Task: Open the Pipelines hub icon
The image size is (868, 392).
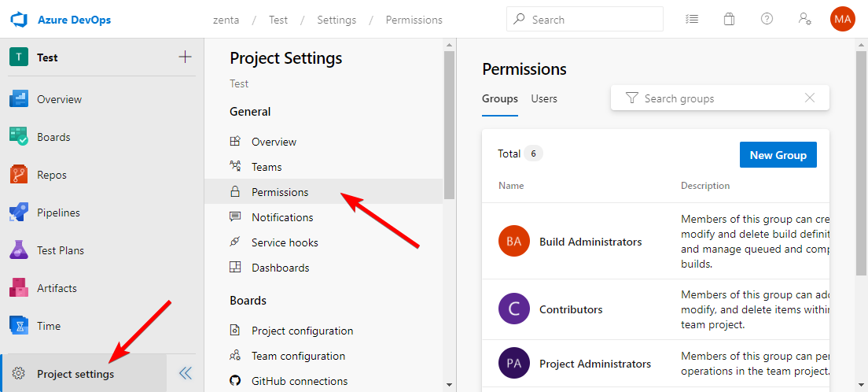Action: [19, 213]
